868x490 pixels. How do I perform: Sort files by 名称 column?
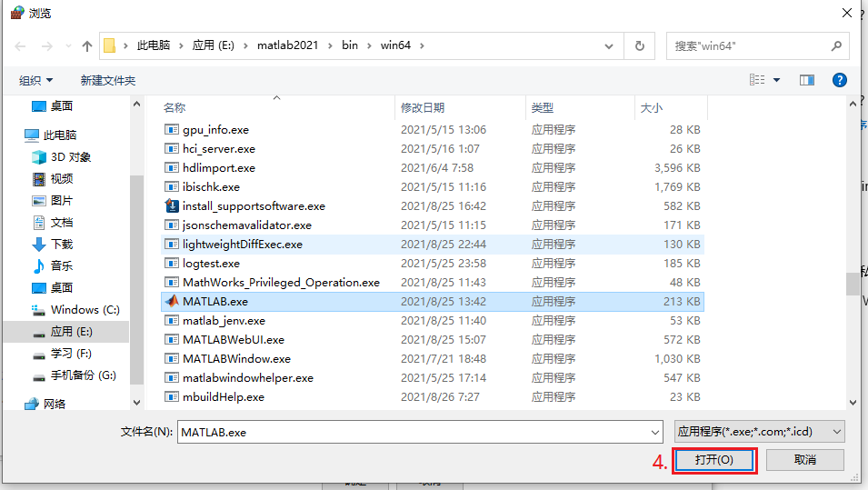[175, 108]
